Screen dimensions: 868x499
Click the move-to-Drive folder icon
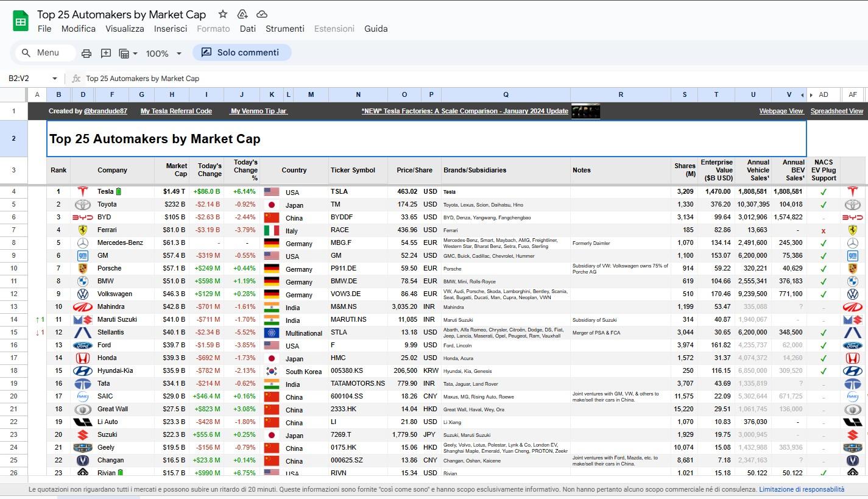click(242, 14)
